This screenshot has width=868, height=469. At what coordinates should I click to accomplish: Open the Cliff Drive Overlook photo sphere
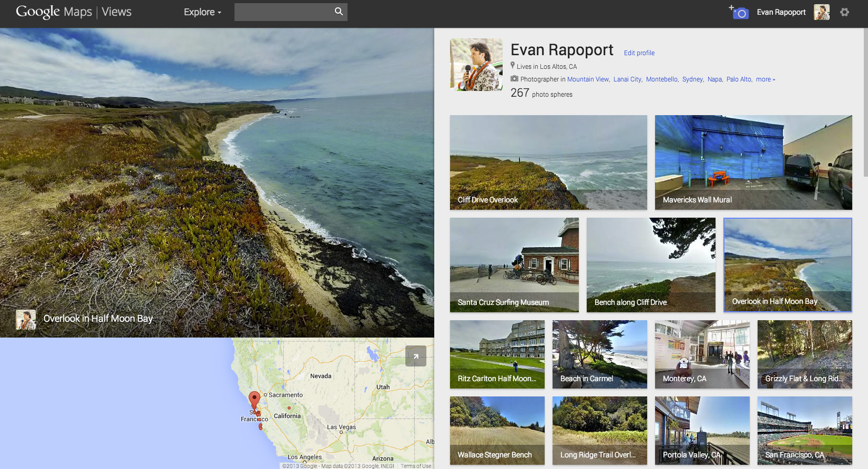coord(548,162)
